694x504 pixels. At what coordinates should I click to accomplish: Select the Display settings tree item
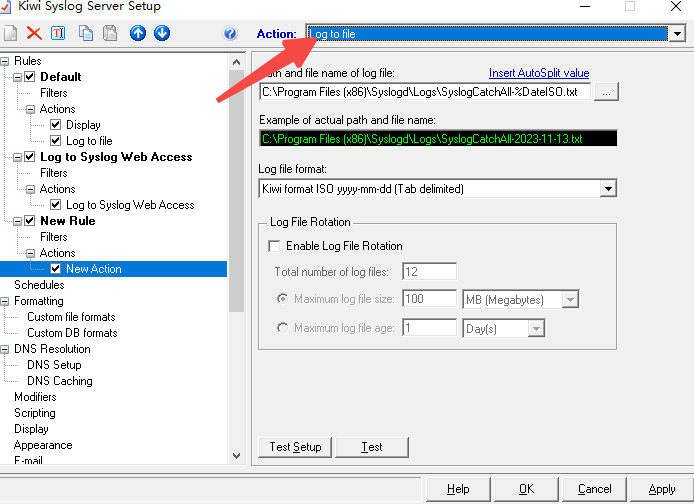click(x=31, y=429)
